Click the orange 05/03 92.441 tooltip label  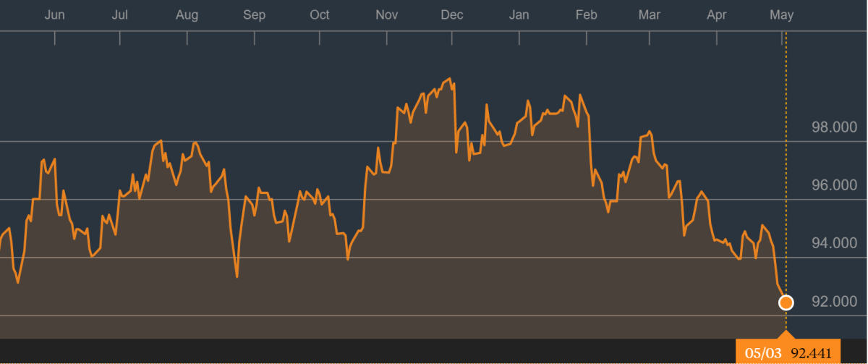788,353
